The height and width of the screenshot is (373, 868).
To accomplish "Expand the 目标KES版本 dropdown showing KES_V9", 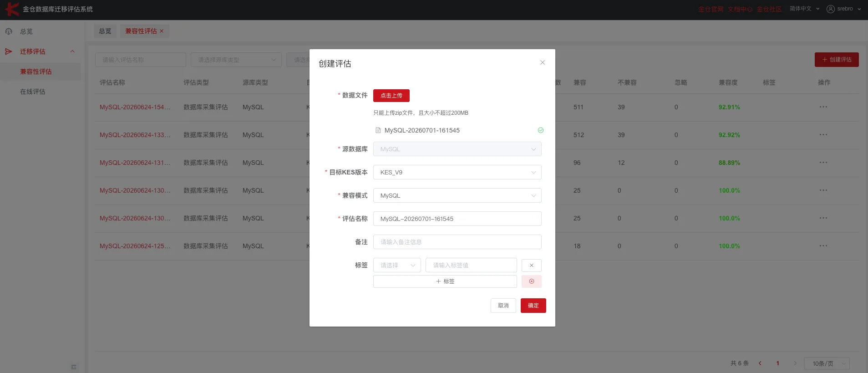I will click(x=457, y=172).
